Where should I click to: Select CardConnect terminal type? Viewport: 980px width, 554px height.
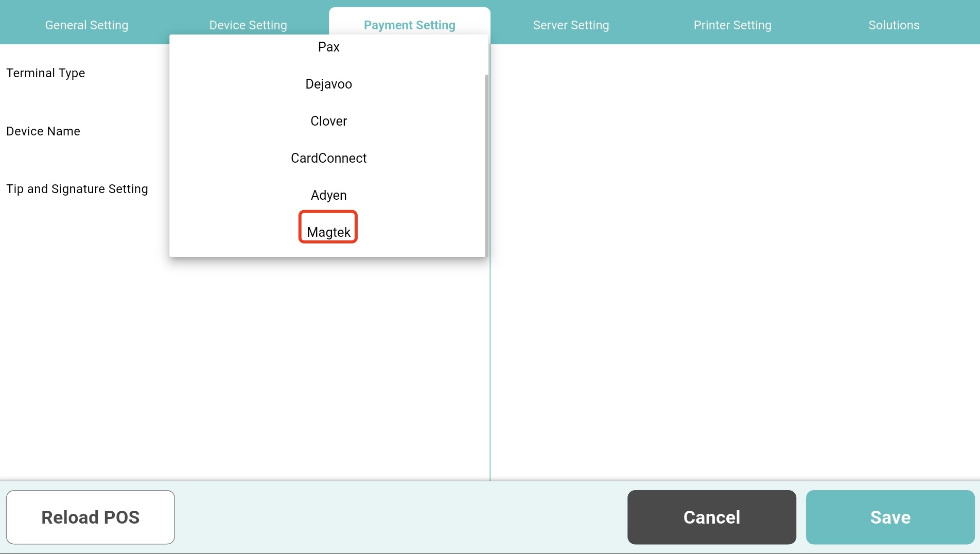pyautogui.click(x=328, y=158)
